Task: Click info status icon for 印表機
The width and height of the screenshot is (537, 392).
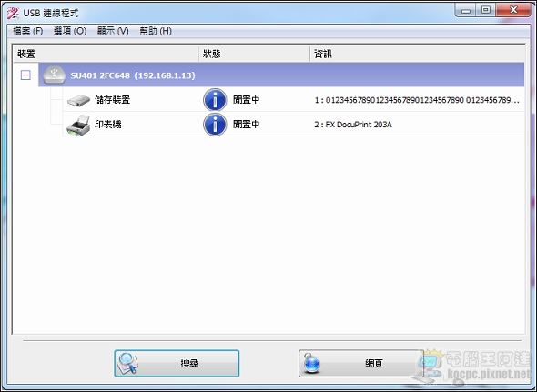Action: (215, 125)
